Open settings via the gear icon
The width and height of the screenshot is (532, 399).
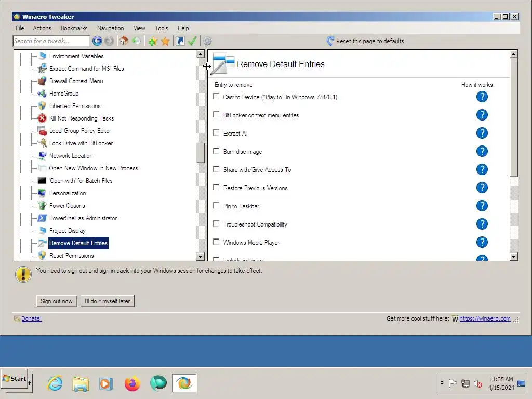[x=207, y=41]
